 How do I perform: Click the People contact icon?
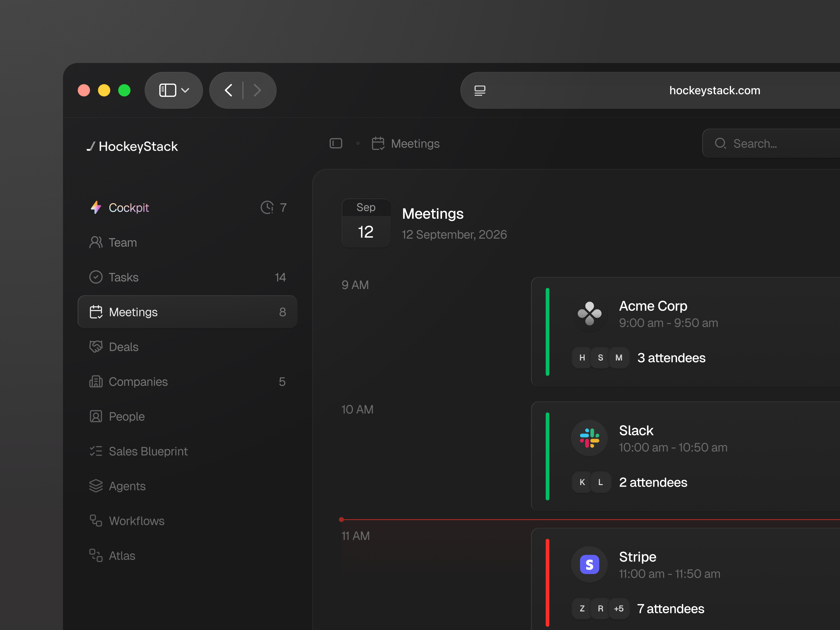click(96, 417)
